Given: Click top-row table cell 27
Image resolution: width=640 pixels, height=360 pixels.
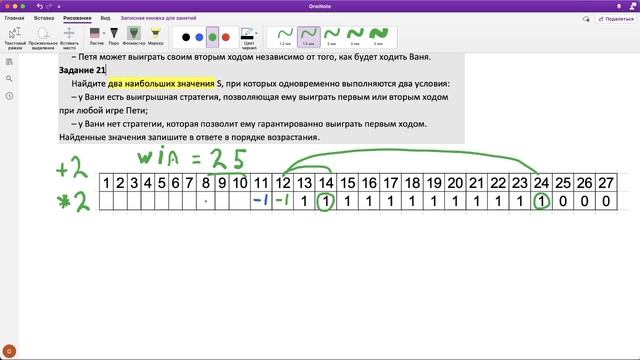Looking at the screenshot, I should point(606,183).
